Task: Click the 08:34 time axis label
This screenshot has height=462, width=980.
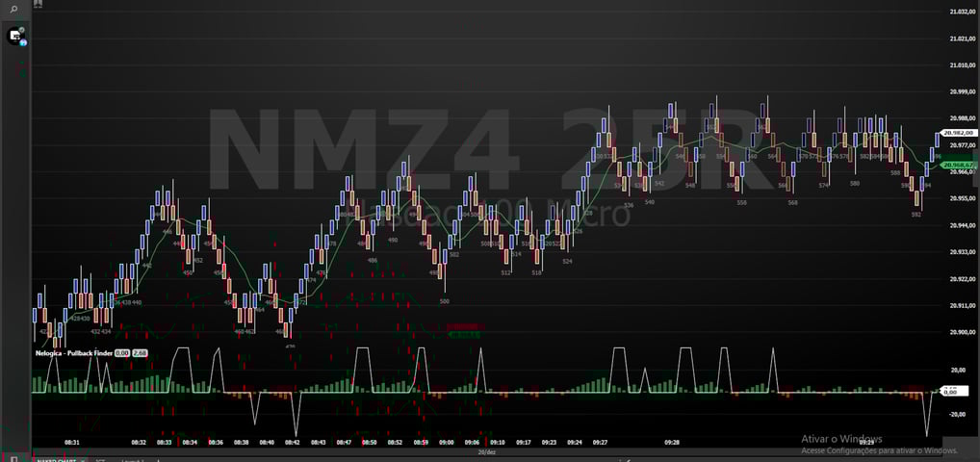Action: [190, 442]
